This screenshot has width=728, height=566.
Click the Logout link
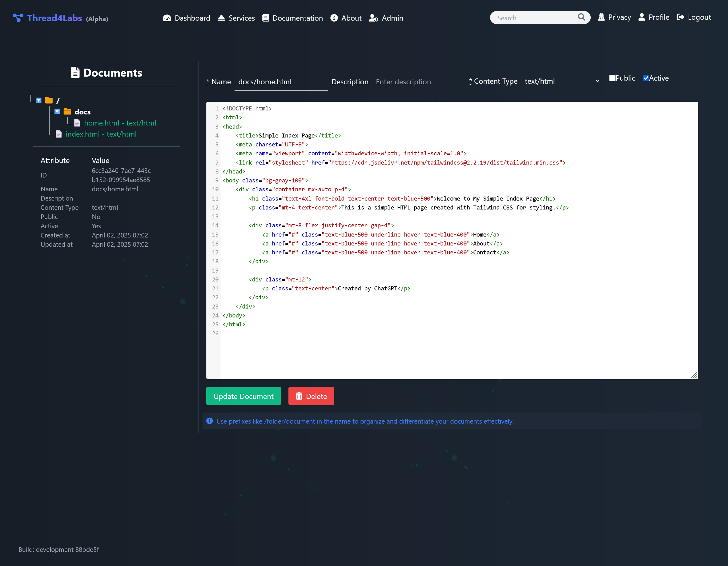coord(694,17)
